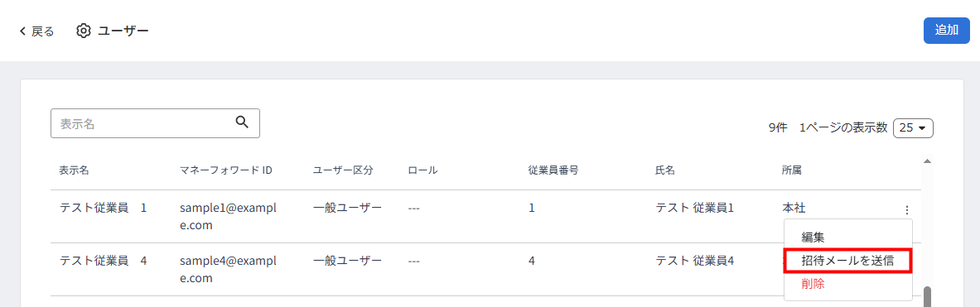Go back using the 戻る link
This screenshot has height=307, width=980.
tap(42, 31)
